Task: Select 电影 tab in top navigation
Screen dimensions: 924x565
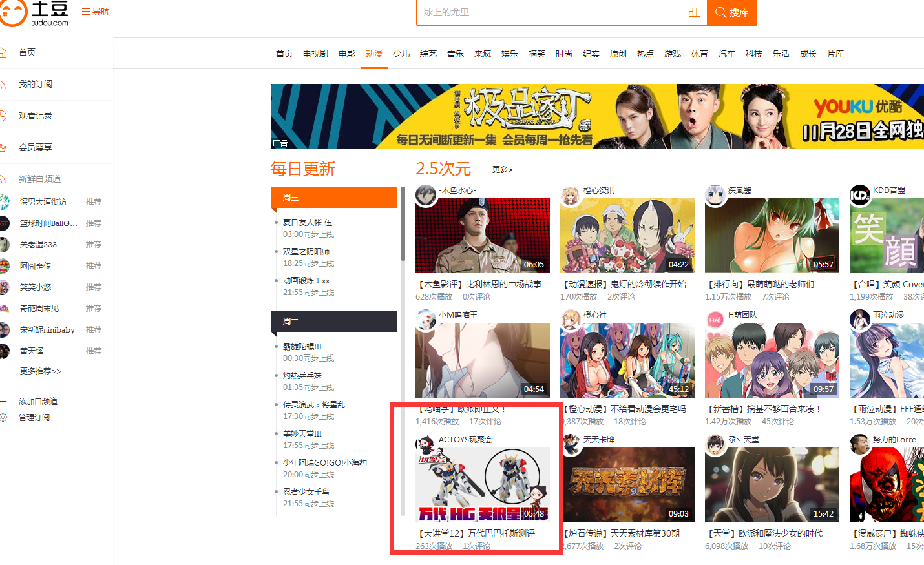Action: 347,54
